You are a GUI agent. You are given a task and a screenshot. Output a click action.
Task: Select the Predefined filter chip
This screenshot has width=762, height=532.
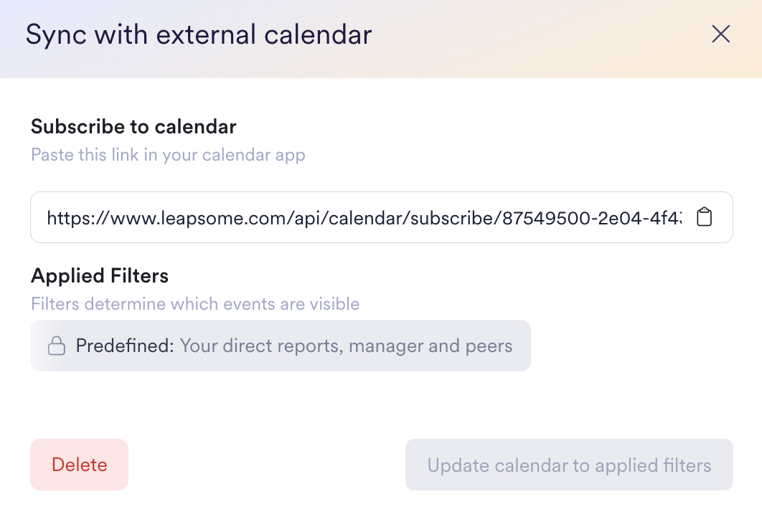click(x=280, y=346)
